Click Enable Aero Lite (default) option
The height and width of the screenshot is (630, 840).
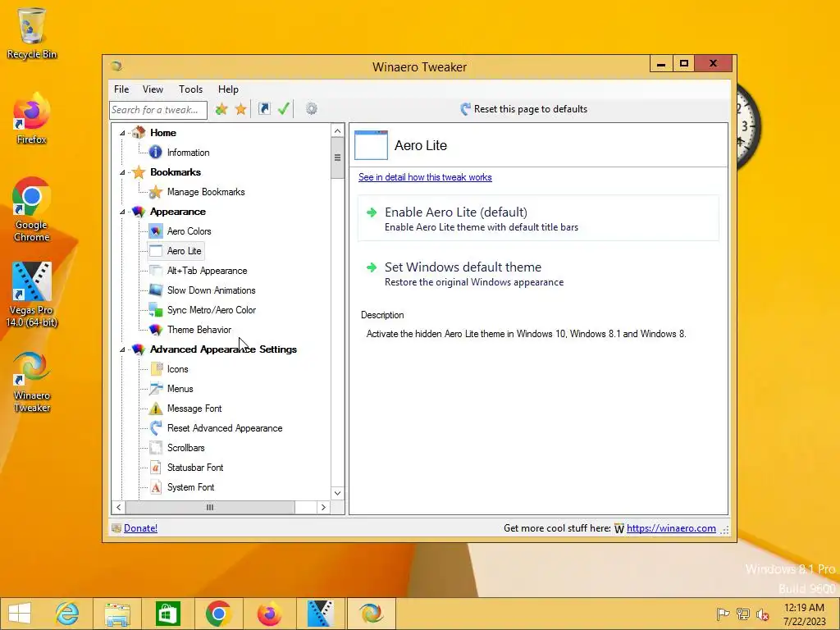[538, 218]
